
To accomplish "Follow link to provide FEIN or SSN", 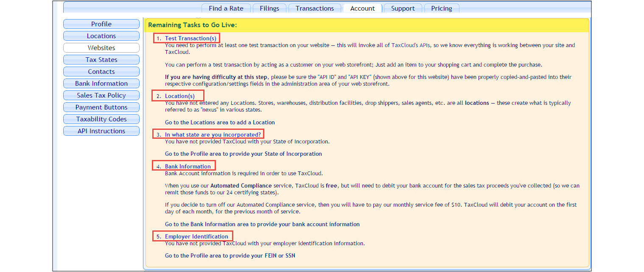I will (x=230, y=255).
